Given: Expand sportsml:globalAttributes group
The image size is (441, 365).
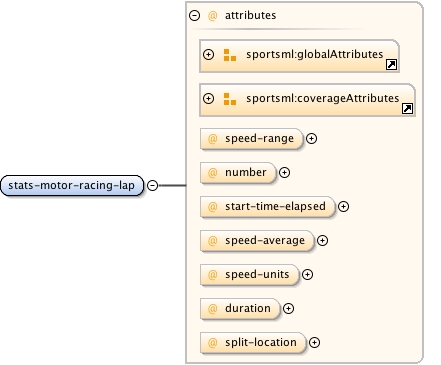Looking at the screenshot, I should point(209,54).
